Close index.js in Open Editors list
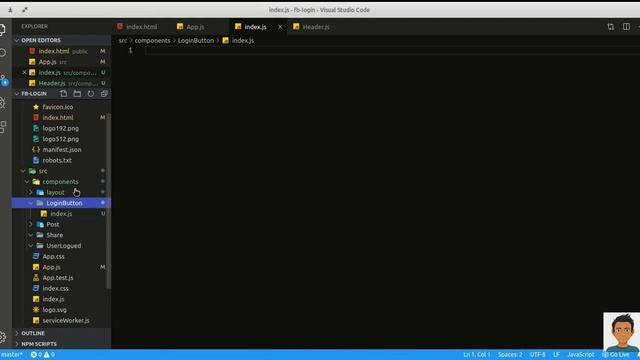 point(24,72)
